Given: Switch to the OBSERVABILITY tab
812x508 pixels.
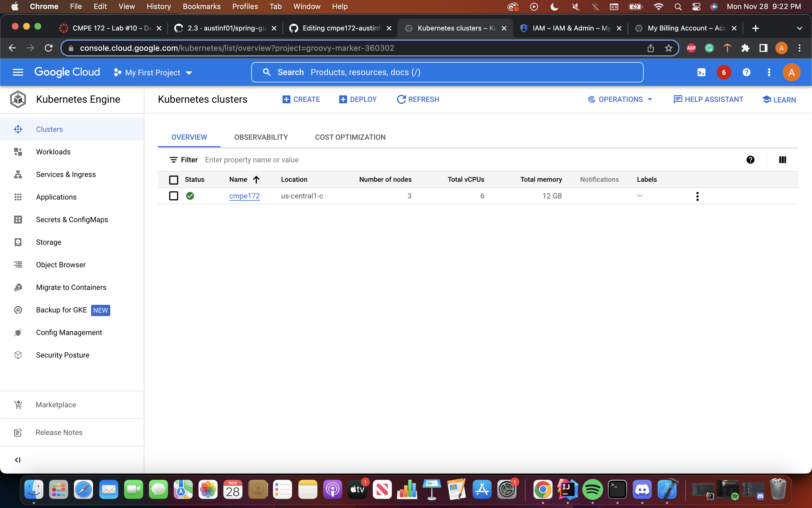Looking at the screenshot, I should pos(261,137).
